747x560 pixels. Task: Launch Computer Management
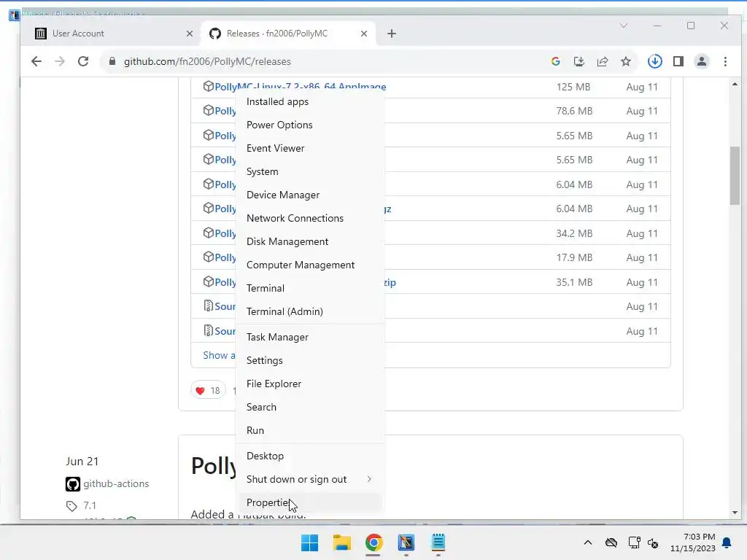[x=309, y=265]
